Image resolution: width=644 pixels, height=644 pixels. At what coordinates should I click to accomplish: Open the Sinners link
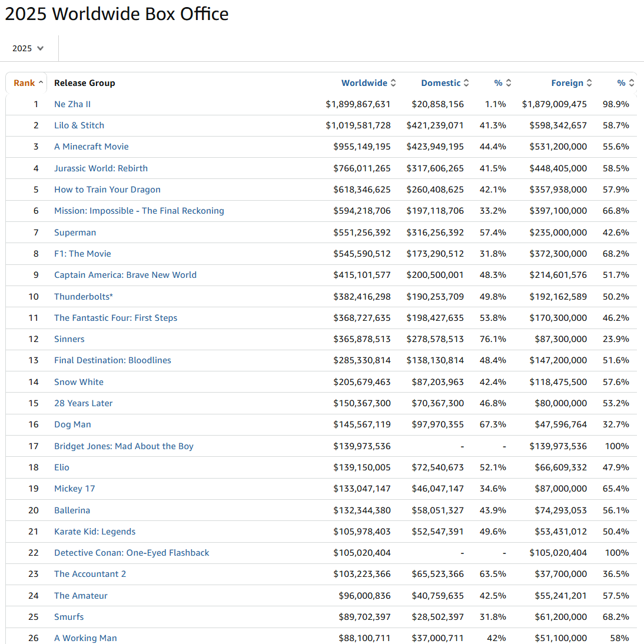coord(69,339)
